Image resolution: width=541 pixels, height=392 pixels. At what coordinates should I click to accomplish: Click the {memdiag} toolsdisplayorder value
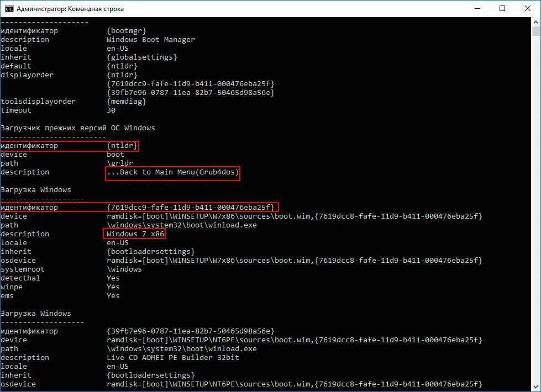pos(127,102)
